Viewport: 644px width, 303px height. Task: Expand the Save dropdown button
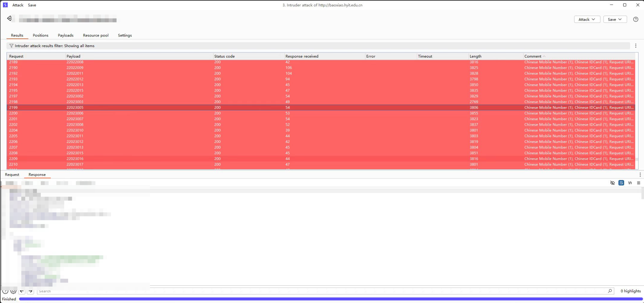[615, 20]
